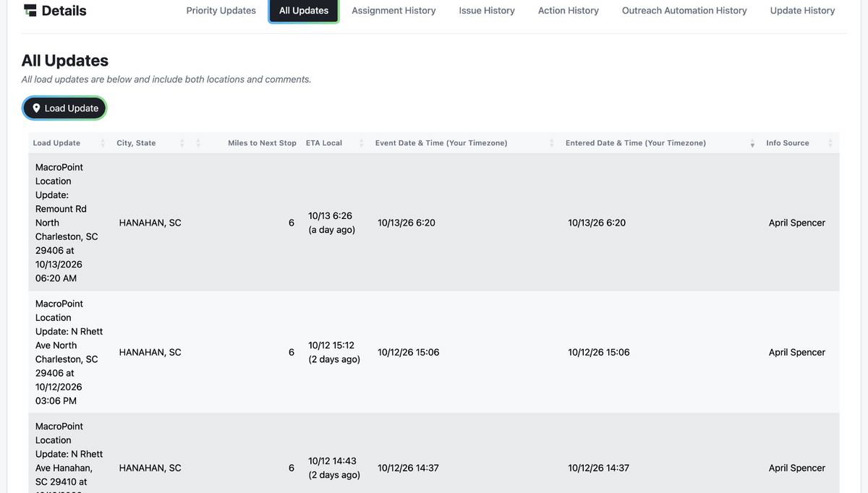This screenshot has height=493, width=868.
Task: Click event date 10/12/26 14:37
Action: [409, 468]
